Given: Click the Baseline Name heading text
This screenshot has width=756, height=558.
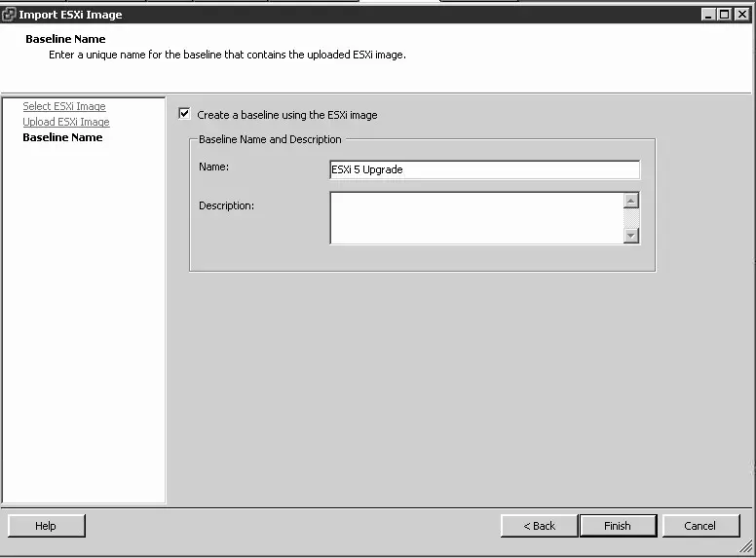Looking at the screenshot, I should (65, 39).
